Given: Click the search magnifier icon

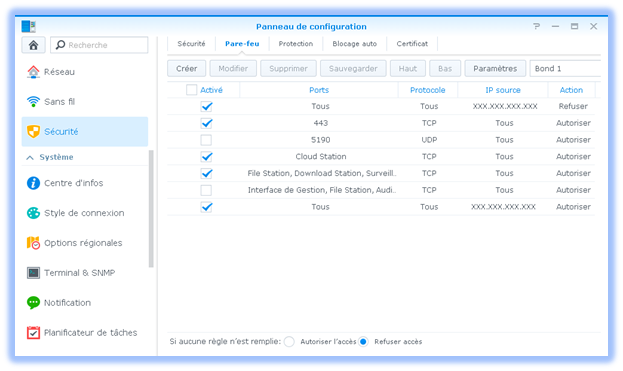Looking at the screenshot, I should pos(60,45).
